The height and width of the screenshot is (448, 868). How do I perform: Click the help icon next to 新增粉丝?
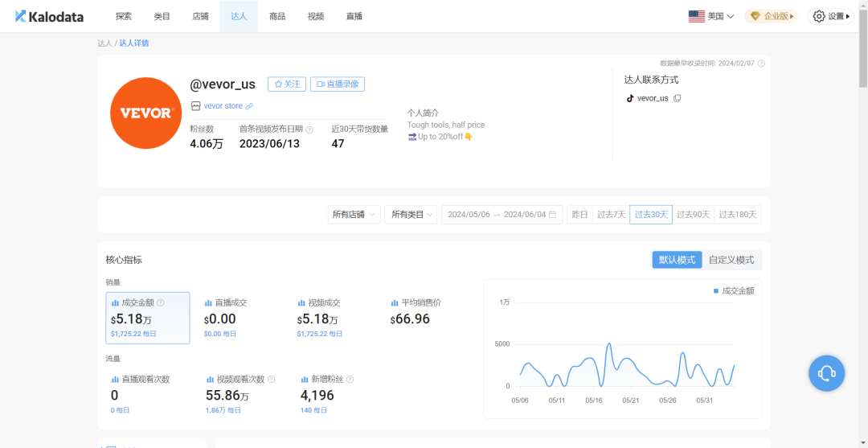click(x=350, y=379)
